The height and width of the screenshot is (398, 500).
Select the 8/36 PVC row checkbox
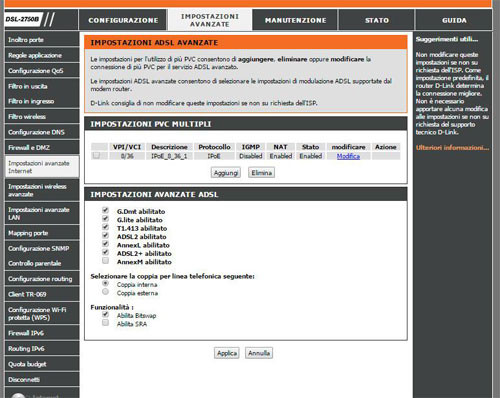[x=96, y=155]
